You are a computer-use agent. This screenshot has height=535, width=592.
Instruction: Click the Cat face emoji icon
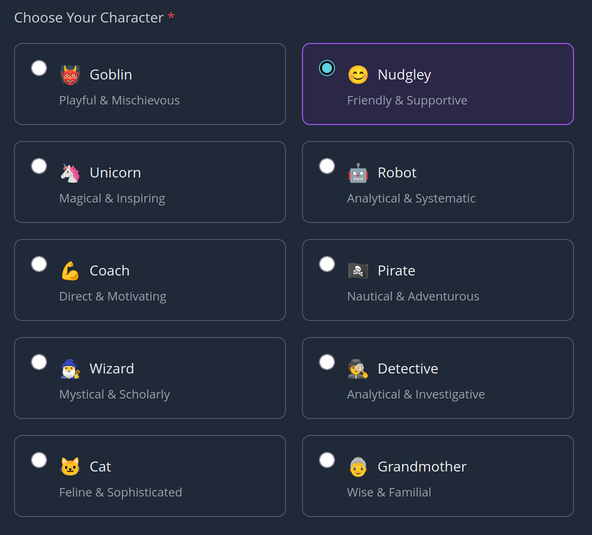70,467
